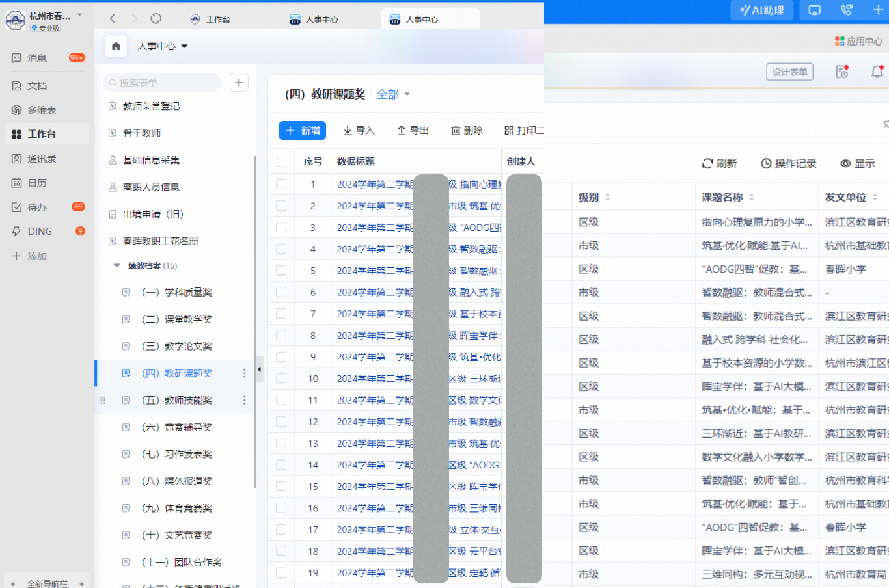Viewport: 889px width, 588px height.
Task: Click the 搜索表单 search input field
Action: (x=161, y=83)
